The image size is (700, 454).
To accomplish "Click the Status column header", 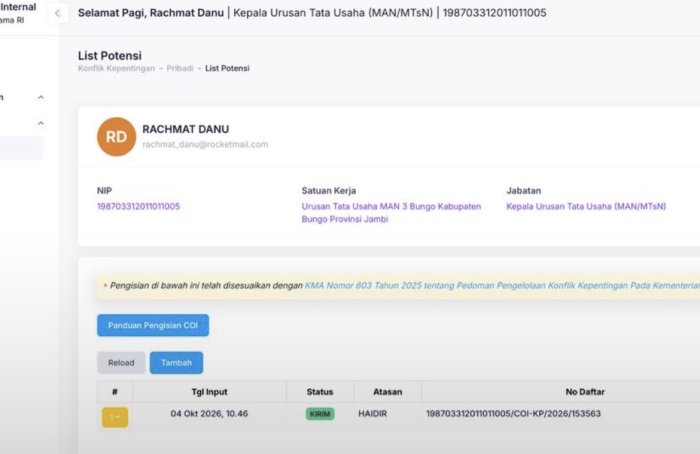I will (320, 392).
